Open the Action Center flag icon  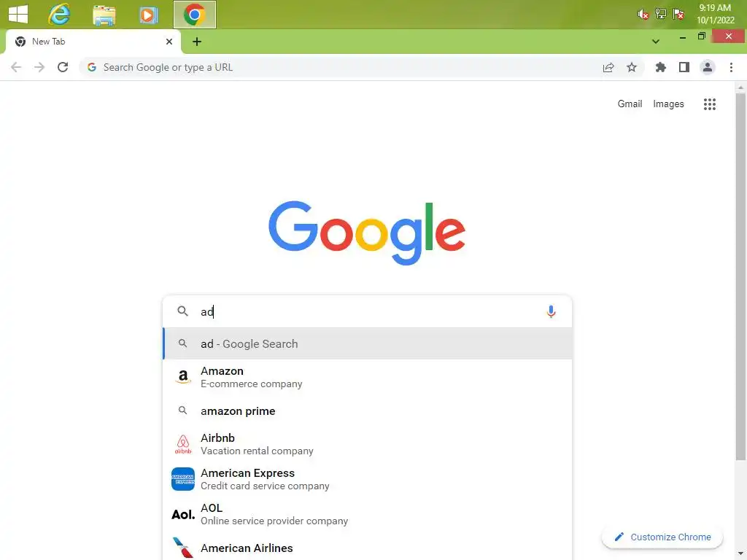pyautogui.click(x=678, y=14)
